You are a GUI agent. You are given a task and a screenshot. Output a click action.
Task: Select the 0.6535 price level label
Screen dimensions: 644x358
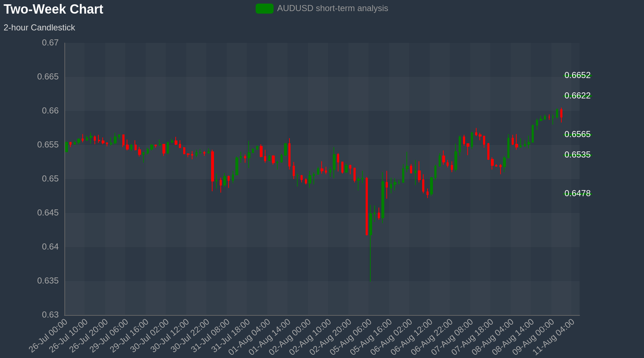pos(577,155)
